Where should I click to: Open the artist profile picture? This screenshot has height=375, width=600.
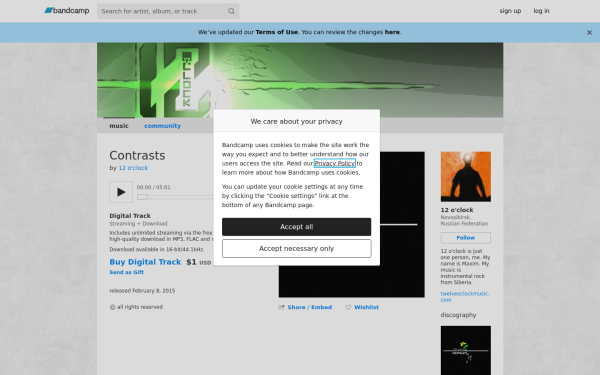coord(466,177)
